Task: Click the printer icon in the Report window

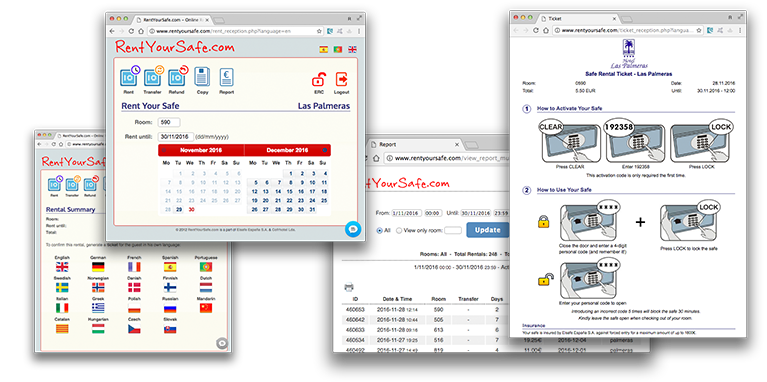Action: coord(349,287)
